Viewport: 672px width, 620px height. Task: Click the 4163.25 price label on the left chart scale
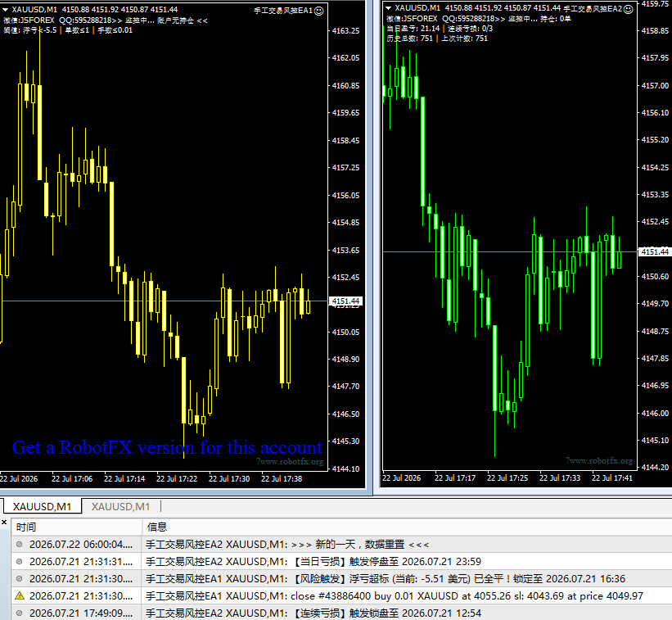click(x=346, y=30)
